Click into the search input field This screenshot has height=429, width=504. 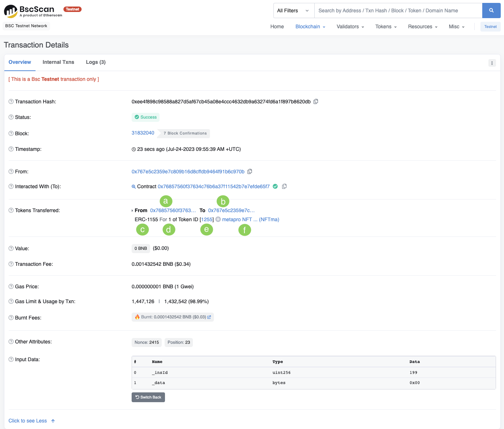coord(398,11)
